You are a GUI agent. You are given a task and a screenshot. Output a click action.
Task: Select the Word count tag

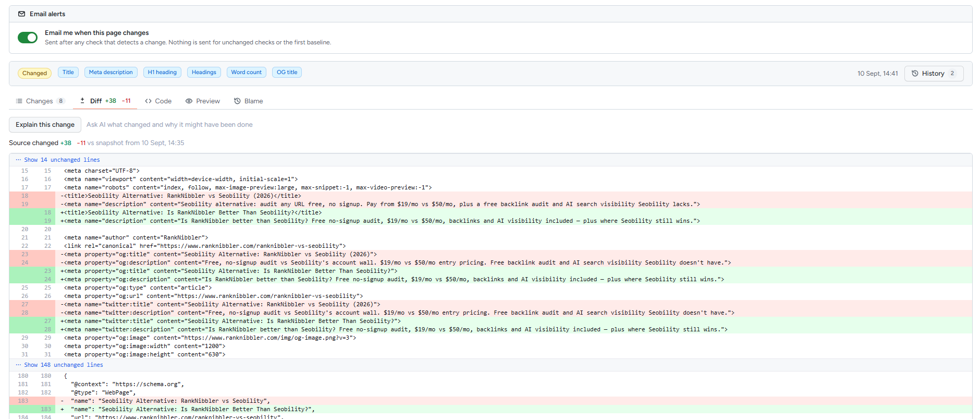click(246, 73)
